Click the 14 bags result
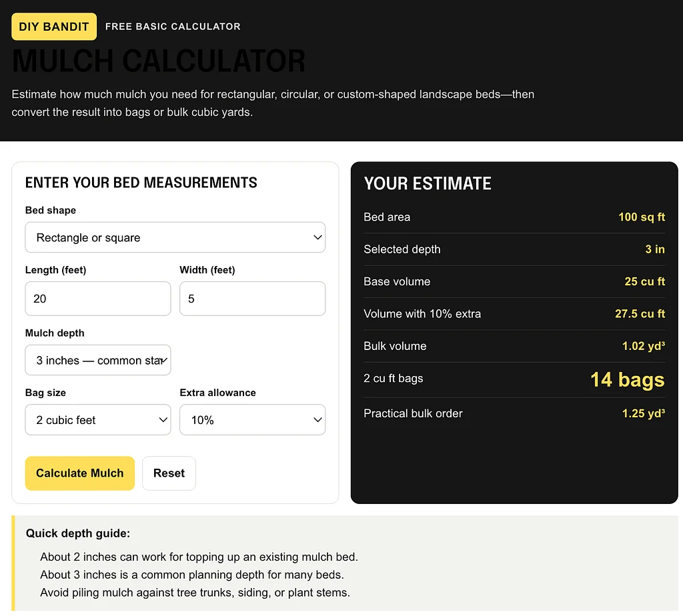The height and width of the screenshot is (616, 683). [627, 379]
